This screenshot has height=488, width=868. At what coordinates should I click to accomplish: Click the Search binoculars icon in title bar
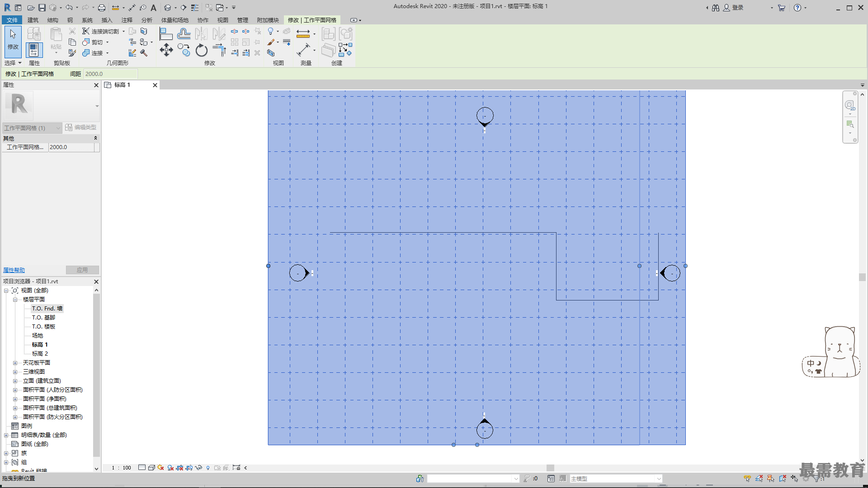pos(716,8)
